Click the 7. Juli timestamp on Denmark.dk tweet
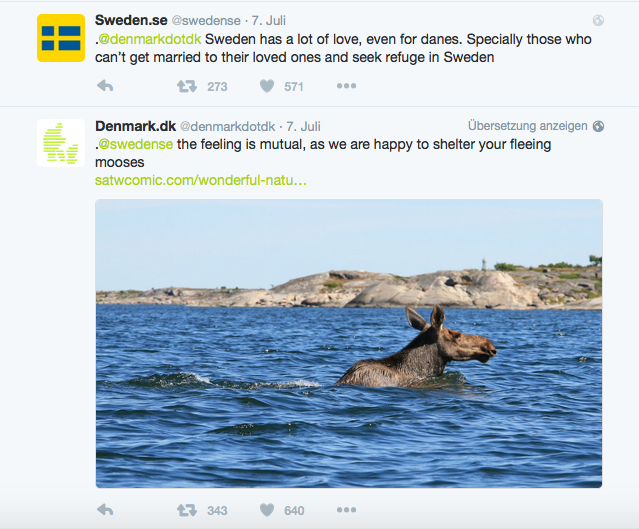Image resolution: width=639 pixels, height=529 pixels. click(x=303, y=126)
